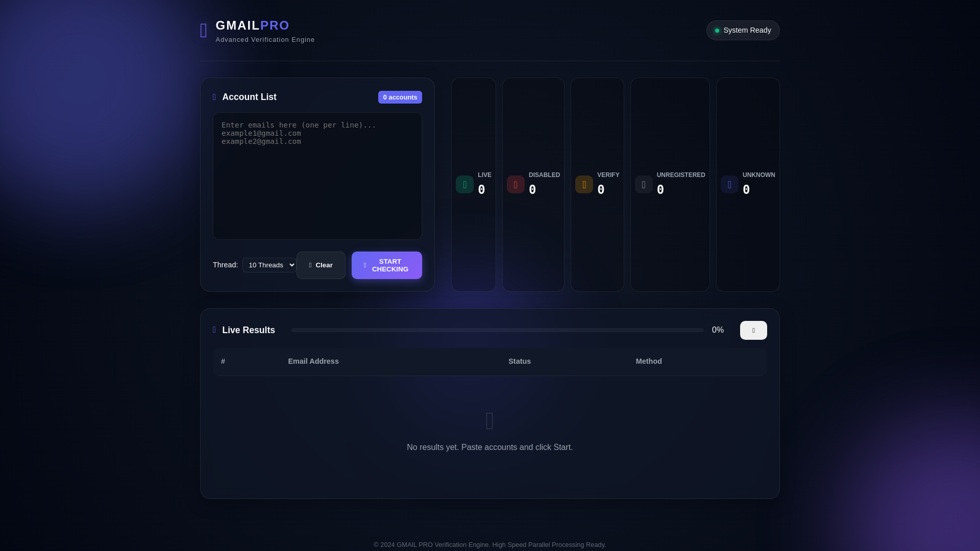Click 'Advanced Verification Engine' subtitle

pyautogui.click(x=265, y=40)
